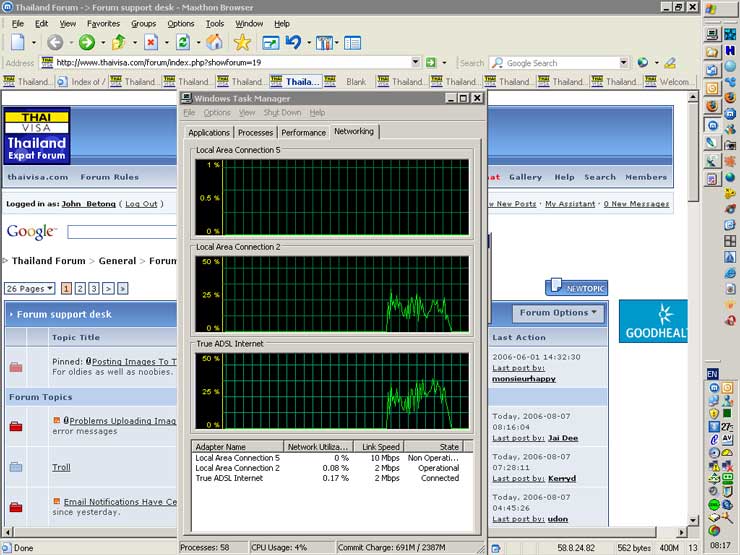This screenshot has height=555, width=740.
Task: Click the horizontal scrollbar right arrow
Action: click(681, 532)
